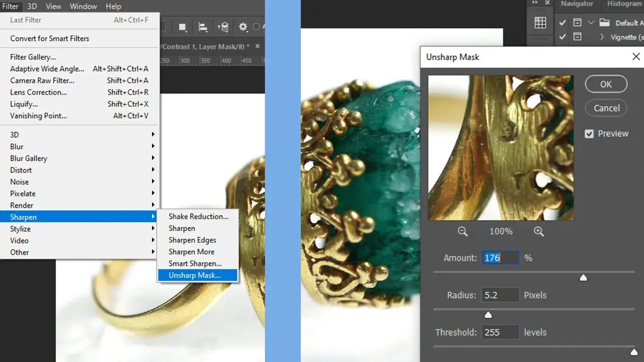
Task: Click the path operations square icon
Action: coord(182,27)
